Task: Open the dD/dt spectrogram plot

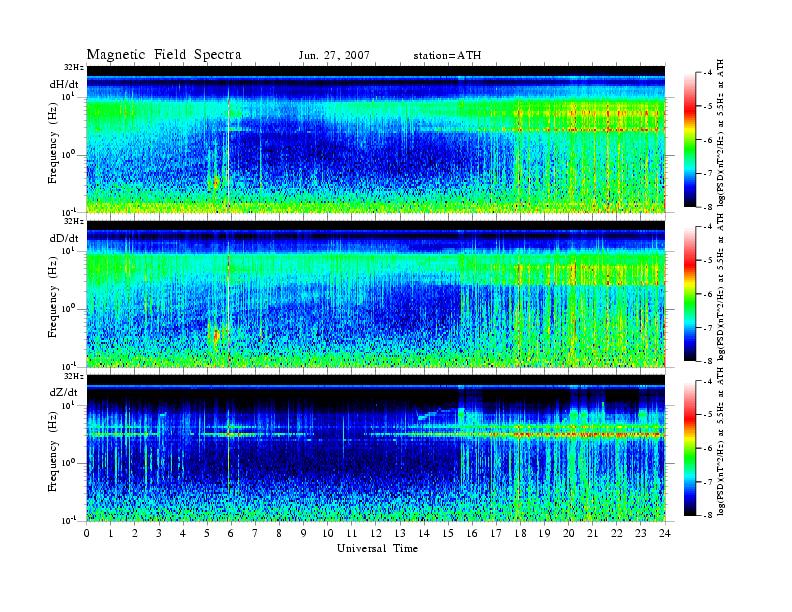Action: 376,293
